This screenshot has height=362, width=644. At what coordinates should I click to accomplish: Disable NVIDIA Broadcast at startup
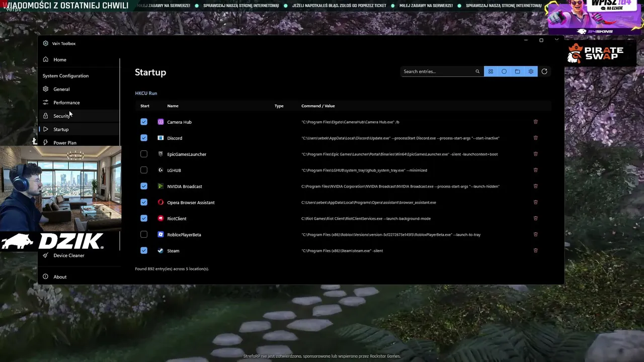pyautogui.click(x=144, y=186)
